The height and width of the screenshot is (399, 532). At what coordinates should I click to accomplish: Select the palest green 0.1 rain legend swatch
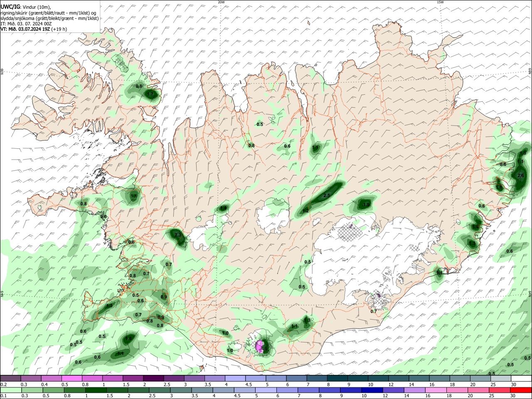point(10,390)
